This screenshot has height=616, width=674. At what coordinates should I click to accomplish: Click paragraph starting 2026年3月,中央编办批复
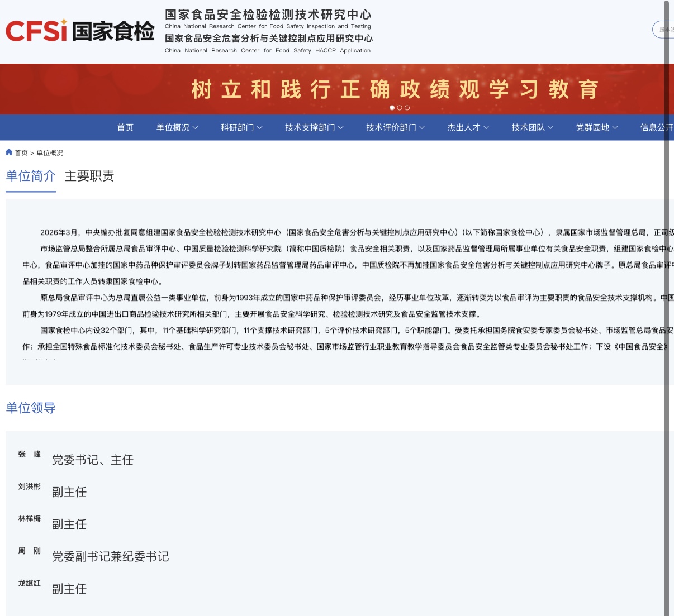[357, 232]
